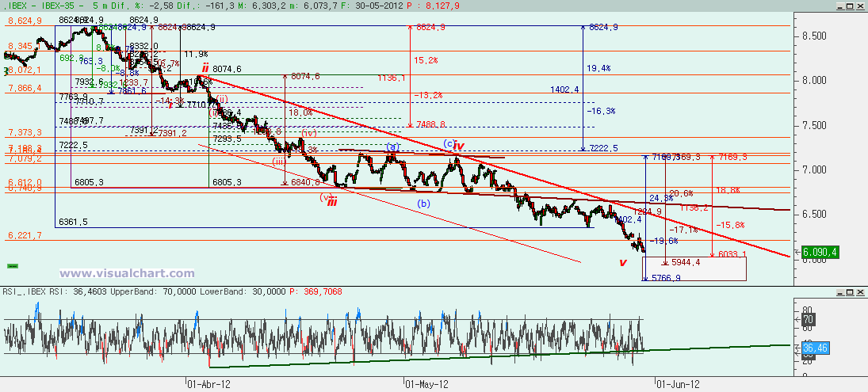The height and width of the screenshot is (392, 868).
Task: Click the orange level label 8,345,1
Action: pyautogui.click(x=24, y=47)
